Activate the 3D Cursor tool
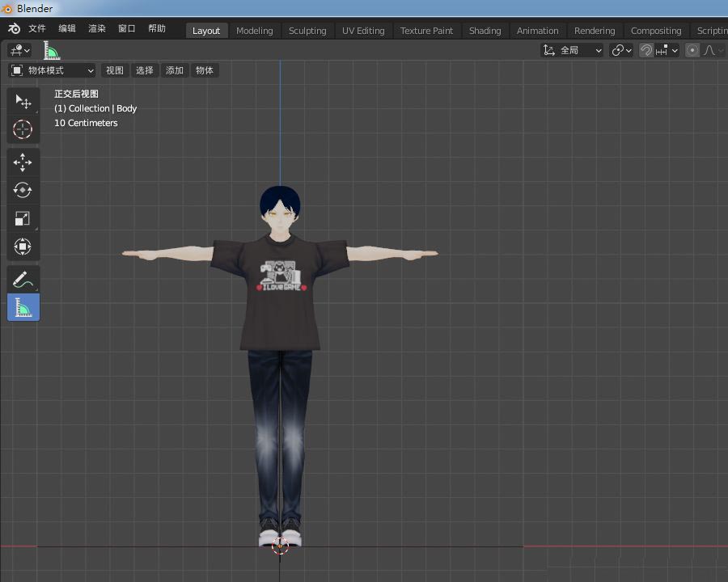Screen dimensions: 728x582 (23, 129)
